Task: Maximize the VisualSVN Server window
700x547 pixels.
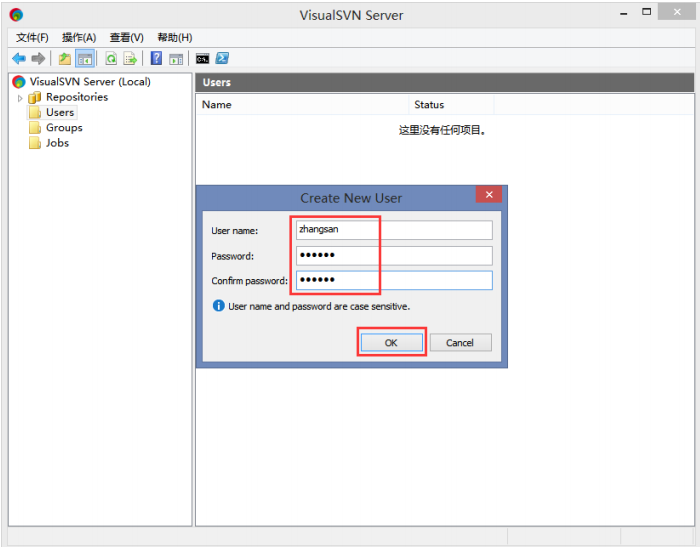Action: coord(646,12)
